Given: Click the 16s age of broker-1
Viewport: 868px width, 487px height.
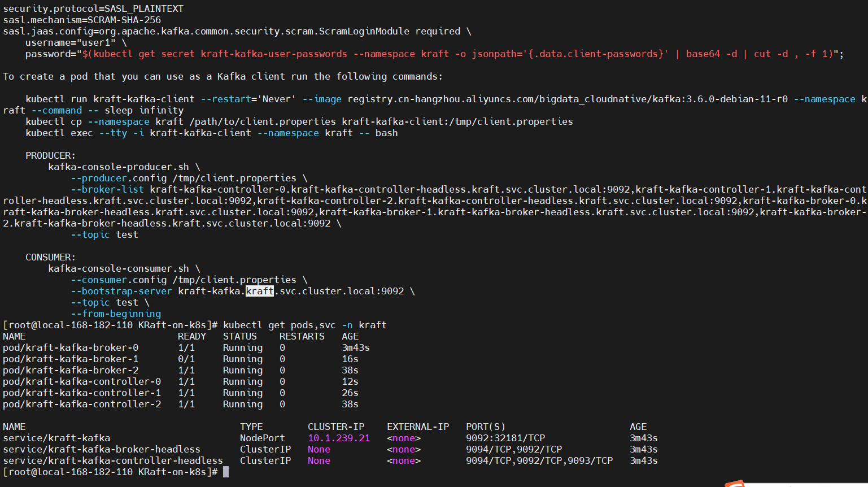Looking at the screenshot, I should (350, 359).
